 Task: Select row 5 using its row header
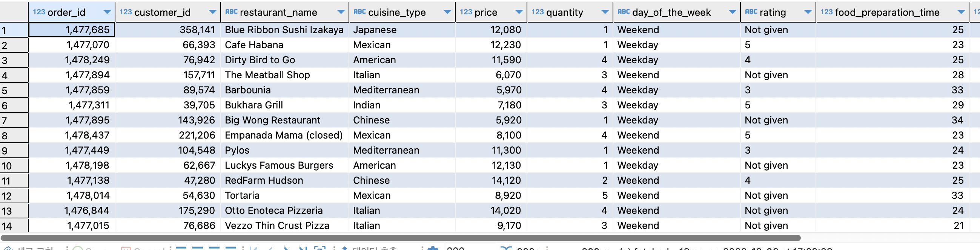click(x=14, y=90)
